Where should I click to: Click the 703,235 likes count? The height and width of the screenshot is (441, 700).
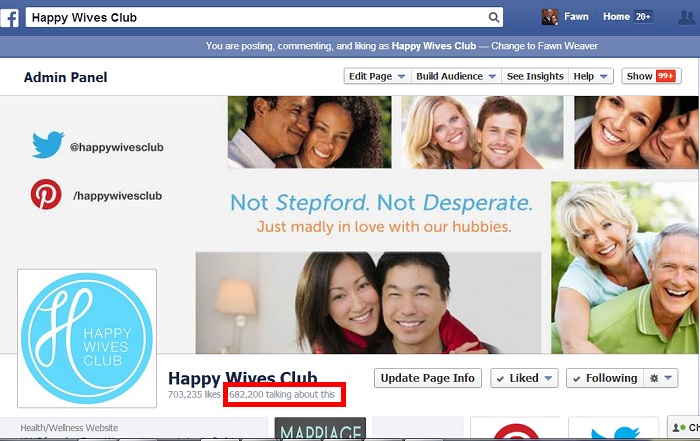click(x=194, y=395)
